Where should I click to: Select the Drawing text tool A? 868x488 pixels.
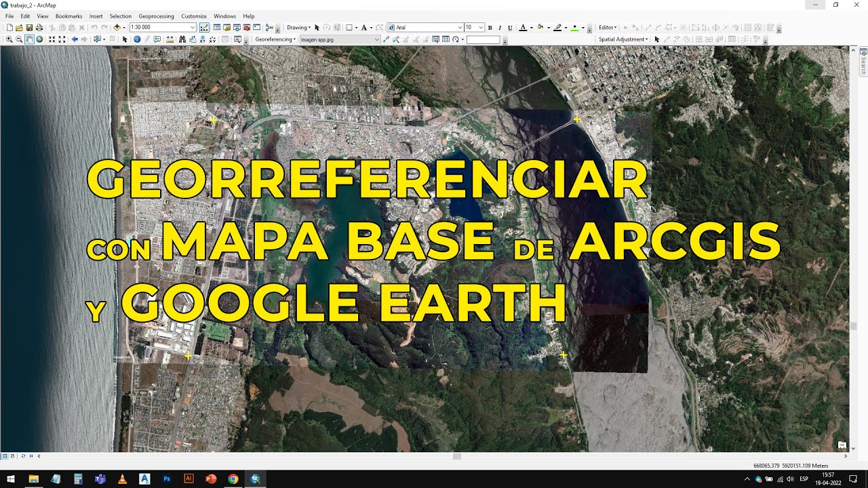pos(364,27)
